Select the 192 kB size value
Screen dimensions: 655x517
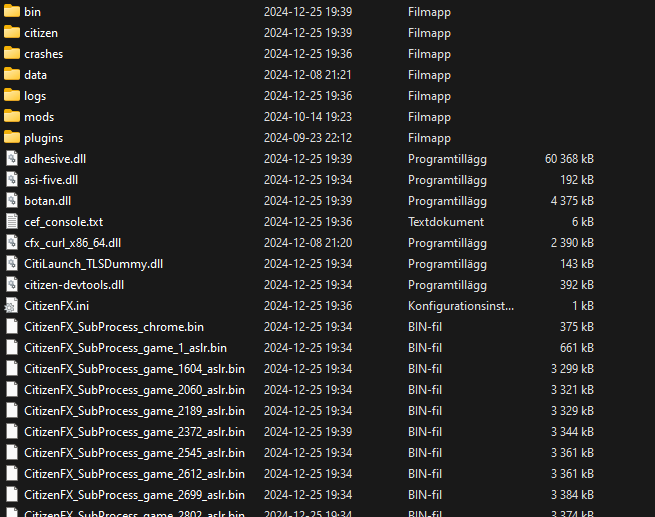point(577,180)
